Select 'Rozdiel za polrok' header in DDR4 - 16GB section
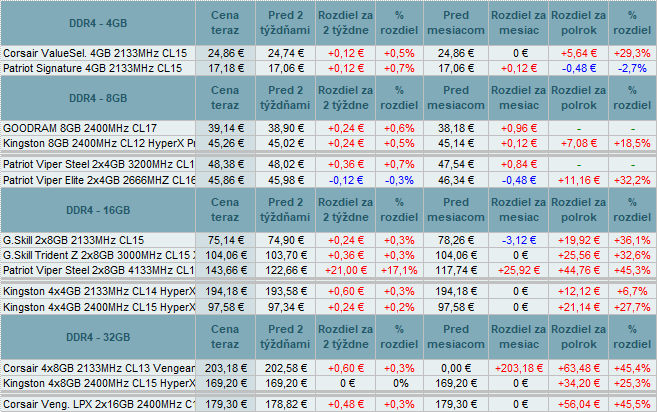657x412 pixels. tap(578, 210)
